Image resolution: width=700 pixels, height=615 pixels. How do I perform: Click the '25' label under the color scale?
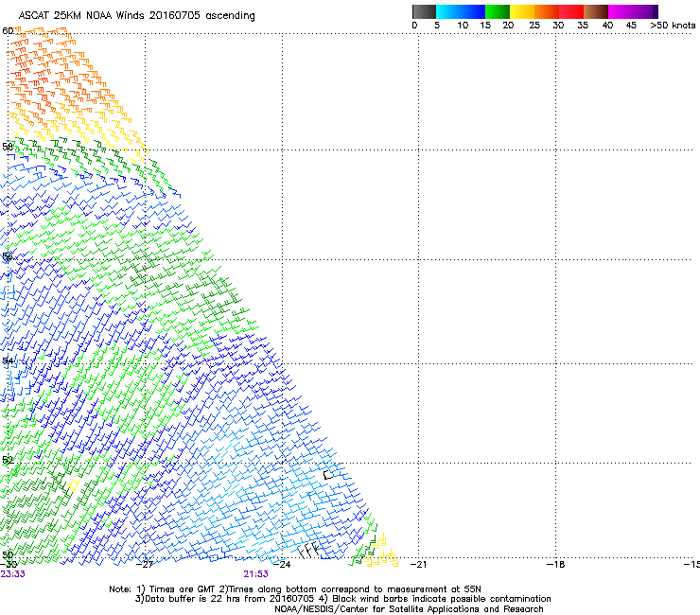click(534, 26)
